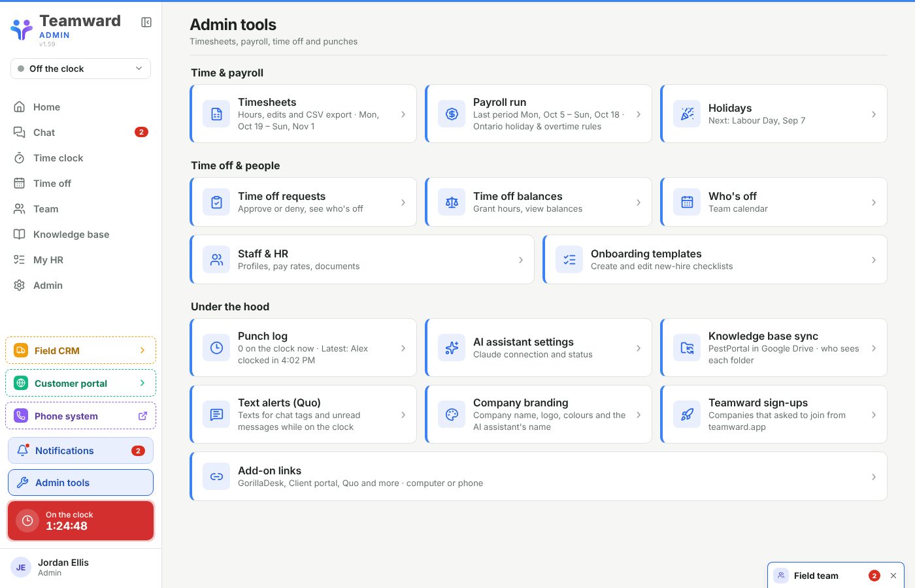Image resolution: width=915 pixels, height=588 pixels.
Task: Click the Time off requests clipboard icon
Action: tap(216, 202)
